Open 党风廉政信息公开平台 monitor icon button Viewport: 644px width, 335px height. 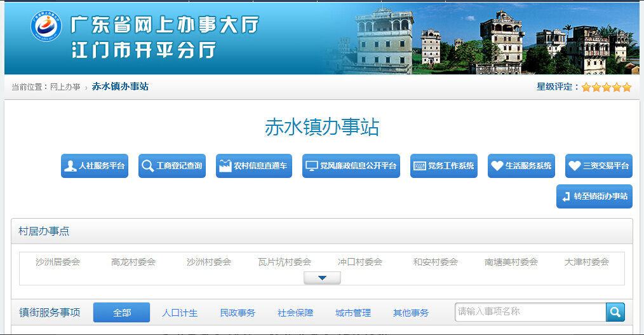[351, 166]
